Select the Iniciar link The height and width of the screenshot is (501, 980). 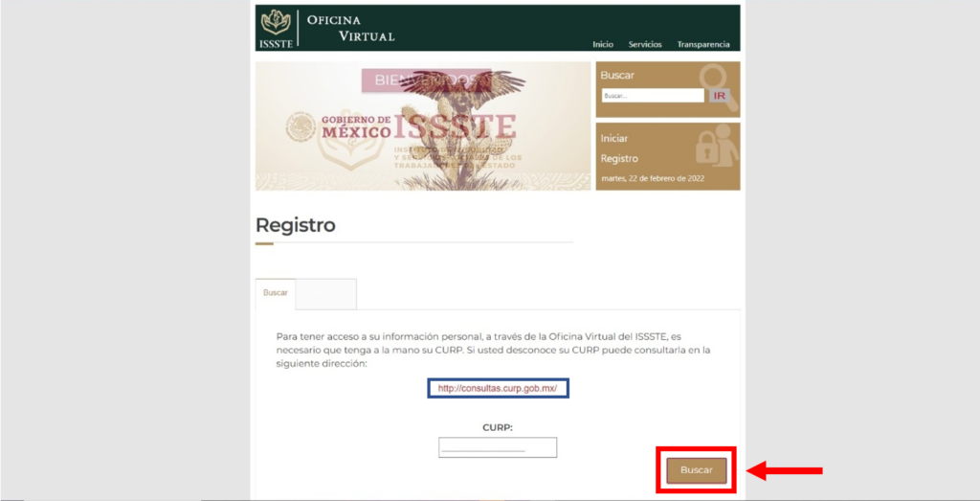pos(613,138)
